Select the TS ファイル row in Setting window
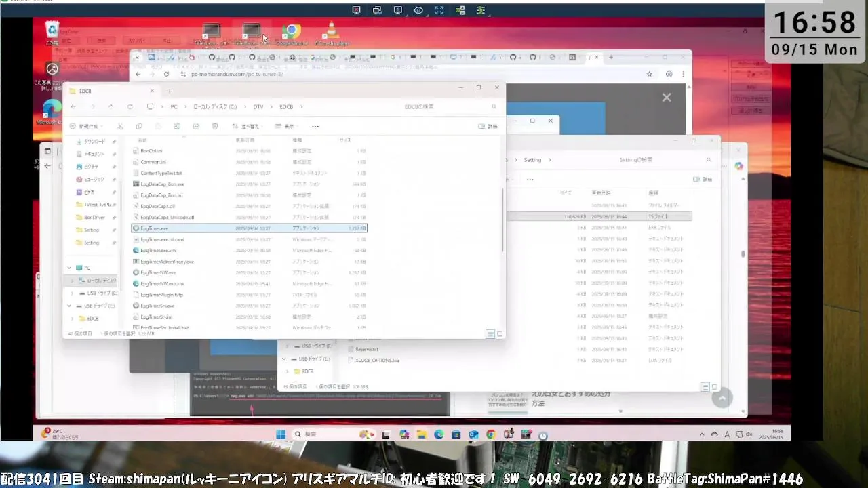Viewport: 868px width, 488px height. 600,216
